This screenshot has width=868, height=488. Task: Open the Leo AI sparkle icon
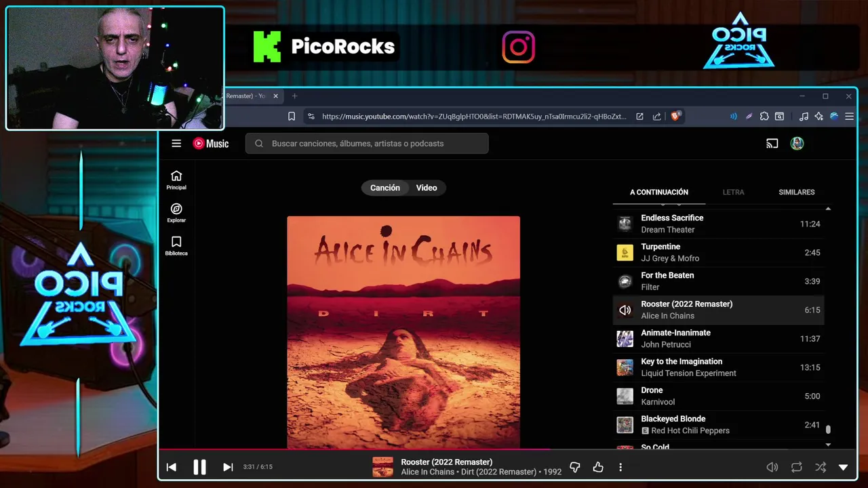tap(819, 117)
